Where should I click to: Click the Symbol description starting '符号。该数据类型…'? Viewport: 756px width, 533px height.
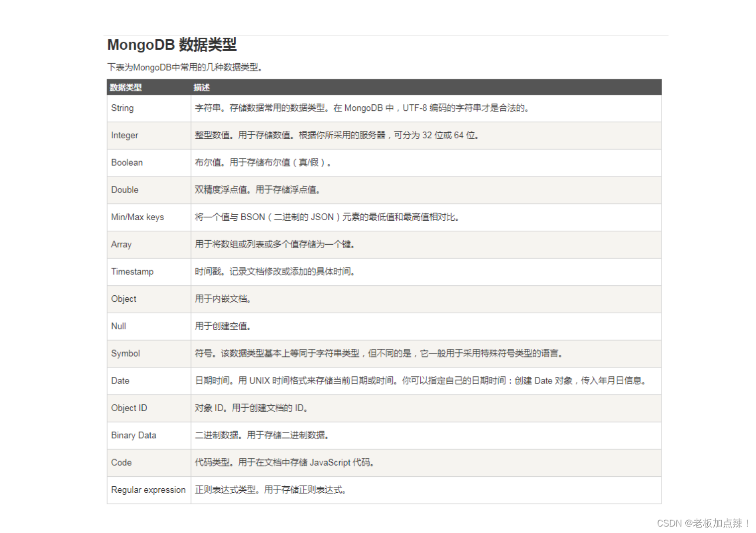pos(379,354)
